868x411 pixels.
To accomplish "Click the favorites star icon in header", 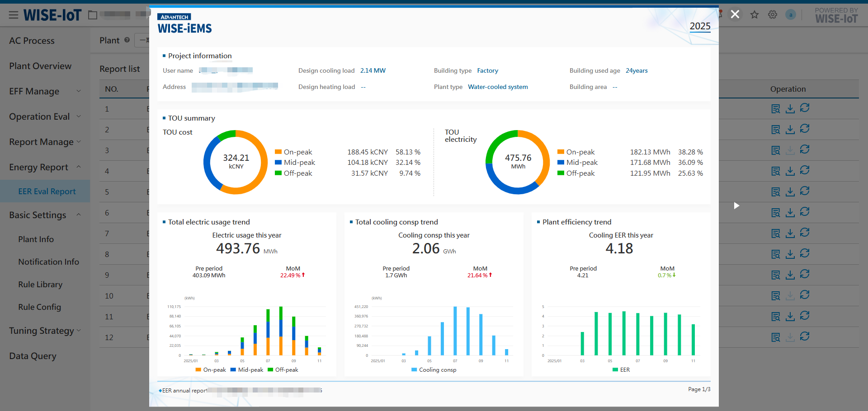I will (755, 15).
